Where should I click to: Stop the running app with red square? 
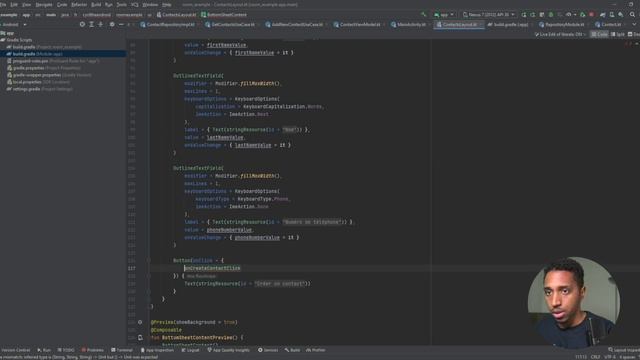[591, 15]
